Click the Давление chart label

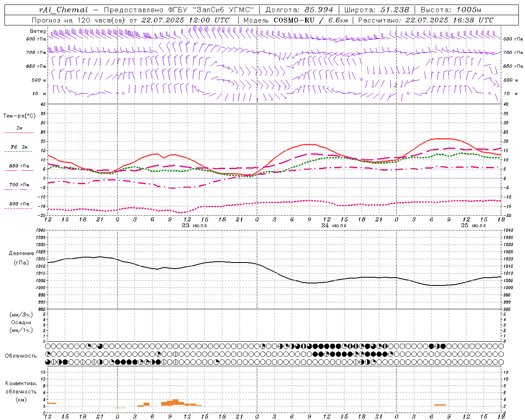(21, 253)
